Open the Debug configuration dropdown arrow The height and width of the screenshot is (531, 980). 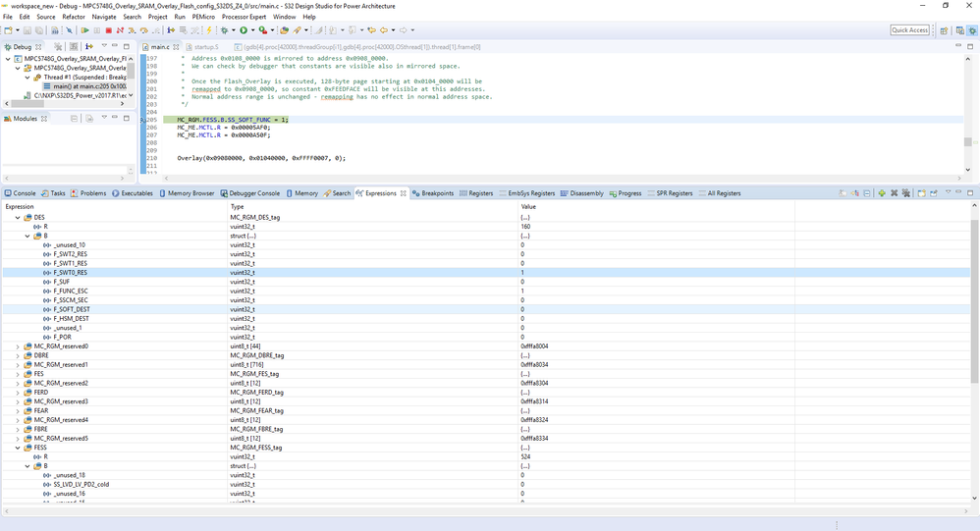233,30
